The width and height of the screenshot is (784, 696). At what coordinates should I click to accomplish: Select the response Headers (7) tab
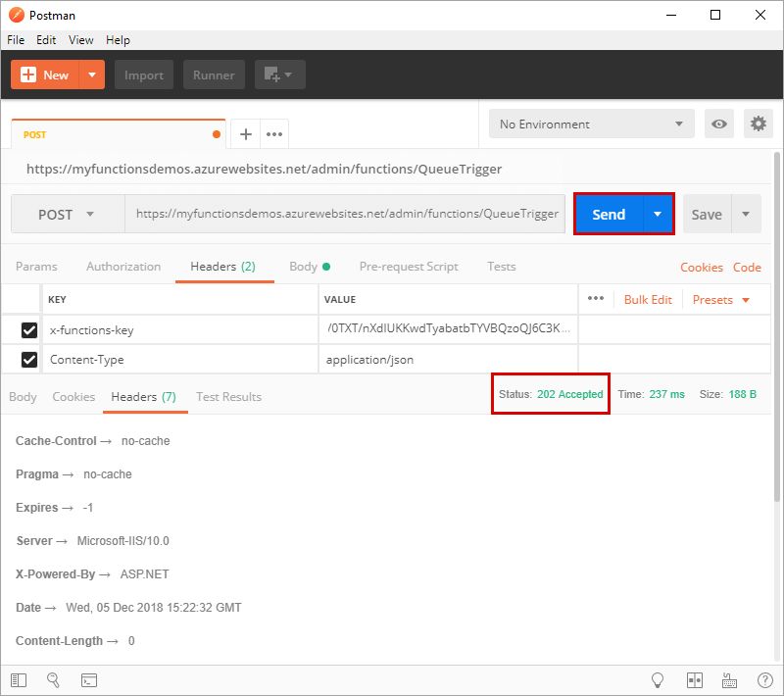click(x=143, y=396)
